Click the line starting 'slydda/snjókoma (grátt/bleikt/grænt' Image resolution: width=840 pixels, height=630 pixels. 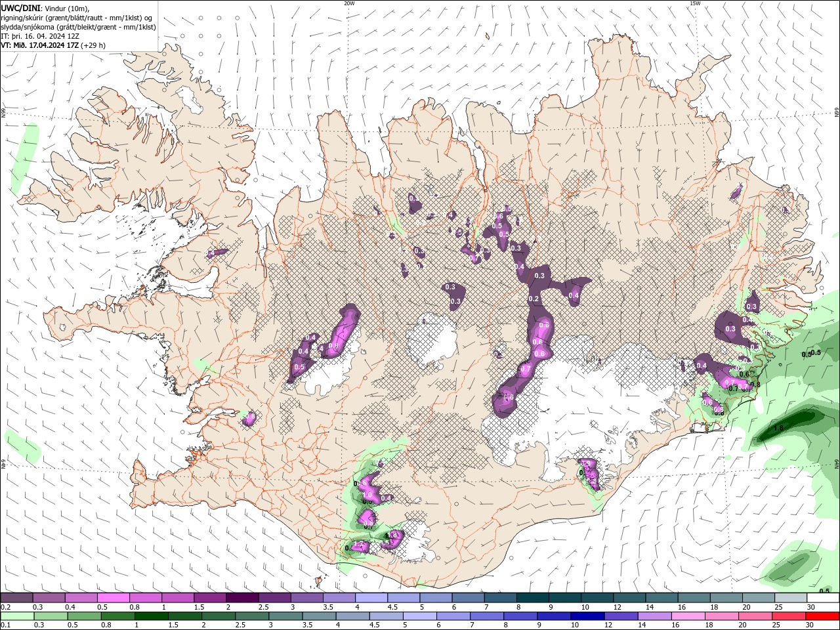pyautogui.click(x=79, y=27)
